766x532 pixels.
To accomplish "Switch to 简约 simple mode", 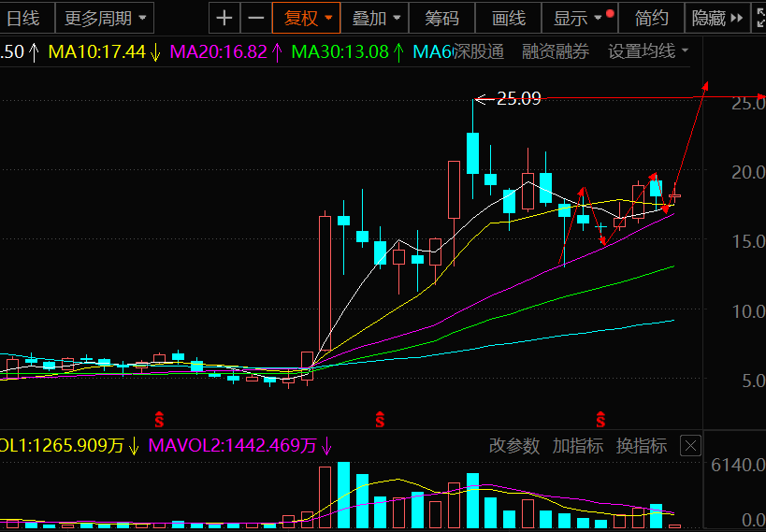I will coord(652,19).
